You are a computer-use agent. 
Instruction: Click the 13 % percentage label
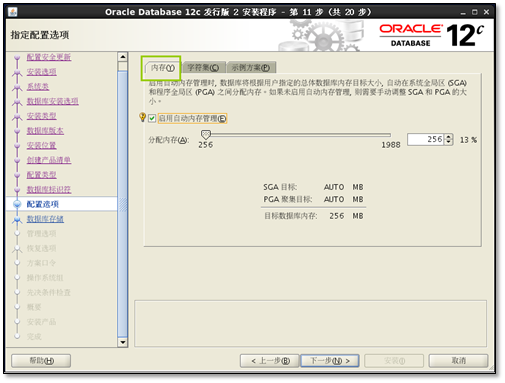[x=468, y=140]
